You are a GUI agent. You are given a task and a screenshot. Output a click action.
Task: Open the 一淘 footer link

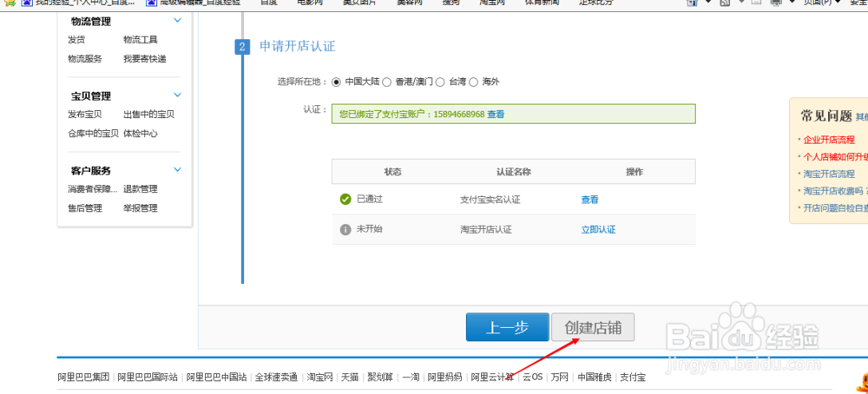tap(411, 378)
